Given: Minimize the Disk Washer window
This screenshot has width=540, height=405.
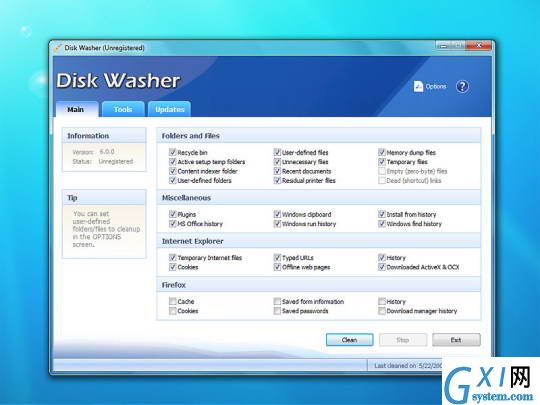Looking at the screenshot, I should pyautogui.click(x=444, y=46).
